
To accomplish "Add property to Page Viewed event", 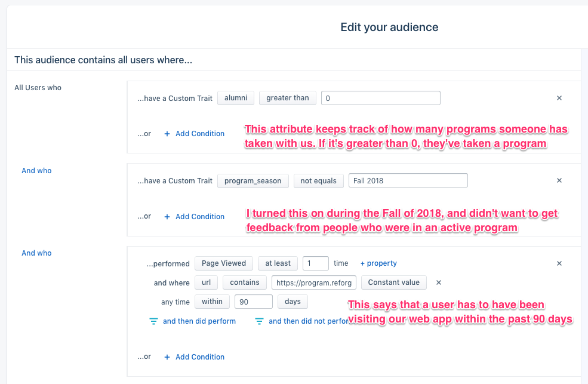I will pyautogui.click(x=378, y=263).
